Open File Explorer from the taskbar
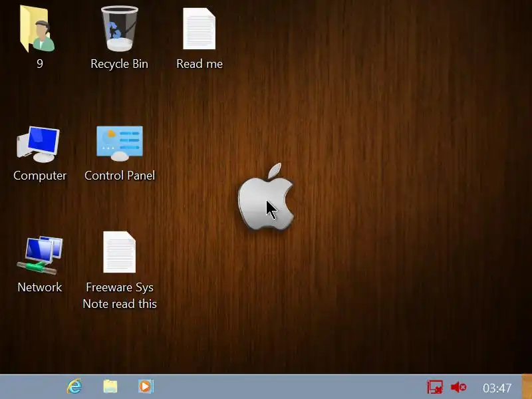The width and height of the screenshot is (532, 399). pos(110,386)
